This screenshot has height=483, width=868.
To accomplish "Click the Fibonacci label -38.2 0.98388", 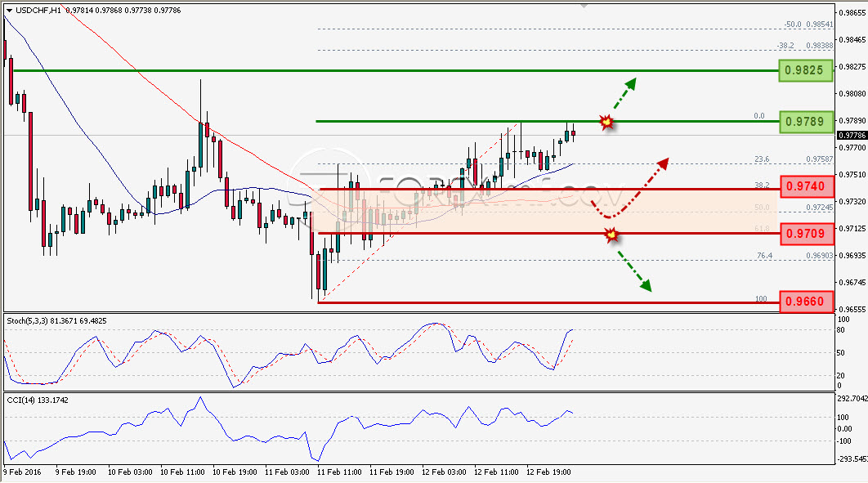I will (804, 46).
